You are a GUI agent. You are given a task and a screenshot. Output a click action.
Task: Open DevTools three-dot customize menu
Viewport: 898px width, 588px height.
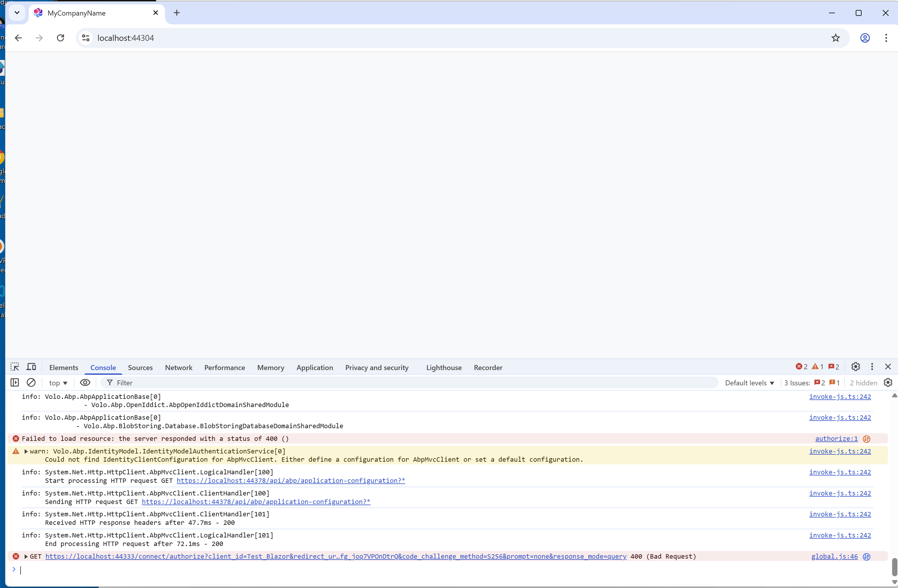(x=872, y=367)
